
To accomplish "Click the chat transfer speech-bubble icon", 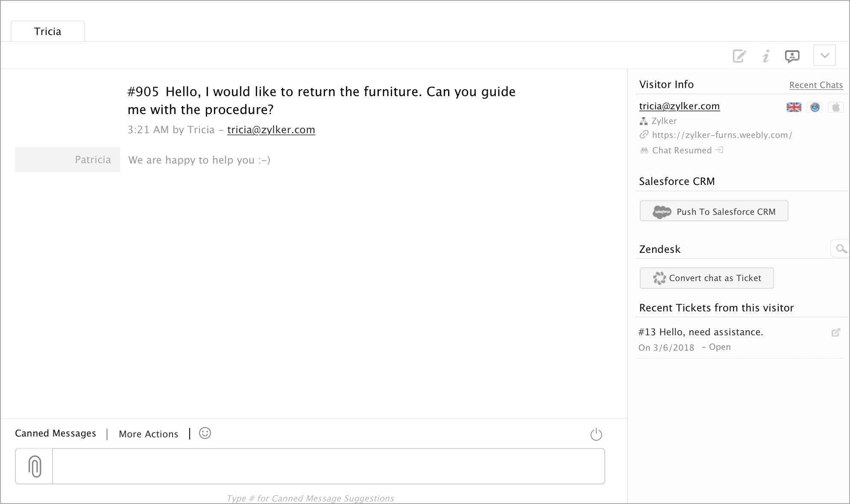I will point(792,56).
